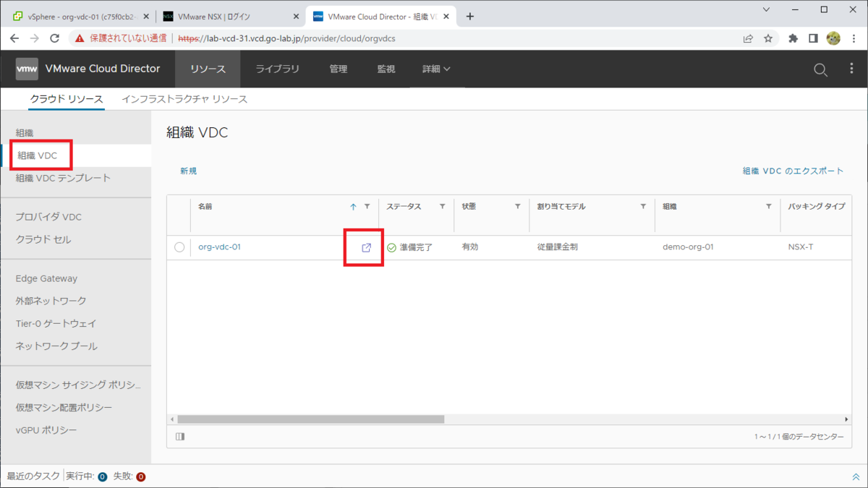This screenshot has height=488, width=868.
Task: Open 管理 top menu
Action: [x=339, y=69]
